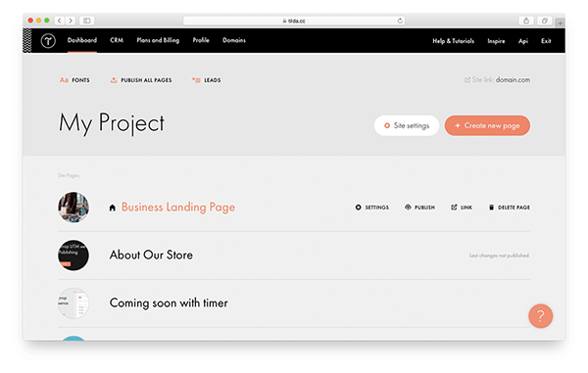
Task: Select the About Our Store thumbnail
Action: click(x=73, y=256)
